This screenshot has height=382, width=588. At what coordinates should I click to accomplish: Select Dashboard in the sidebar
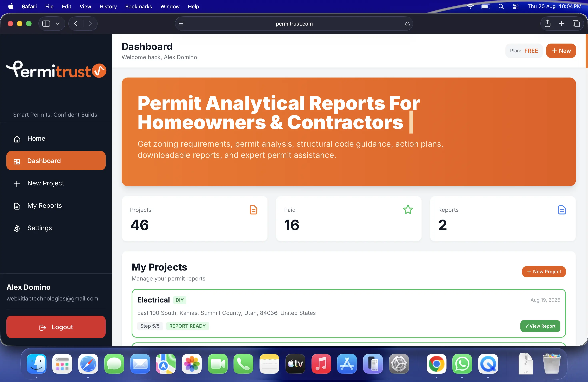pos(56,161)
